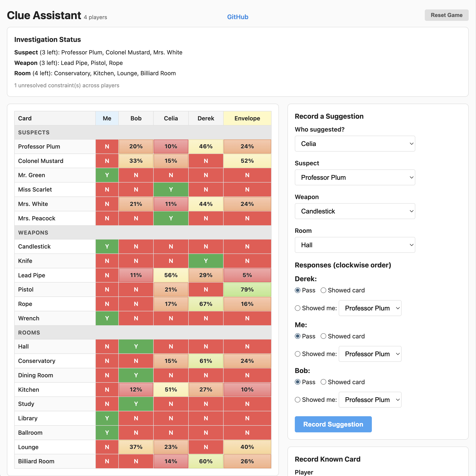476x476 pixels.
Task: Open the GitHub link
Action: tap(237, 17)
